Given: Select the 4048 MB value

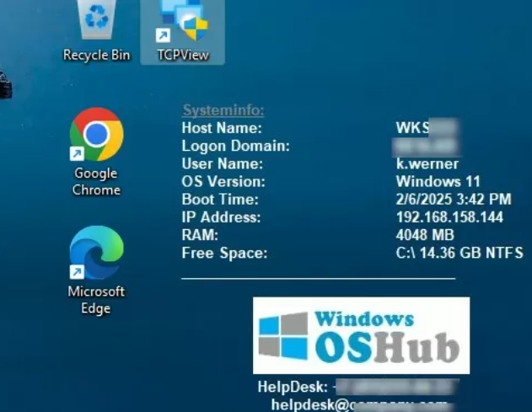Looking at the screenshot, I should [425, 235].
